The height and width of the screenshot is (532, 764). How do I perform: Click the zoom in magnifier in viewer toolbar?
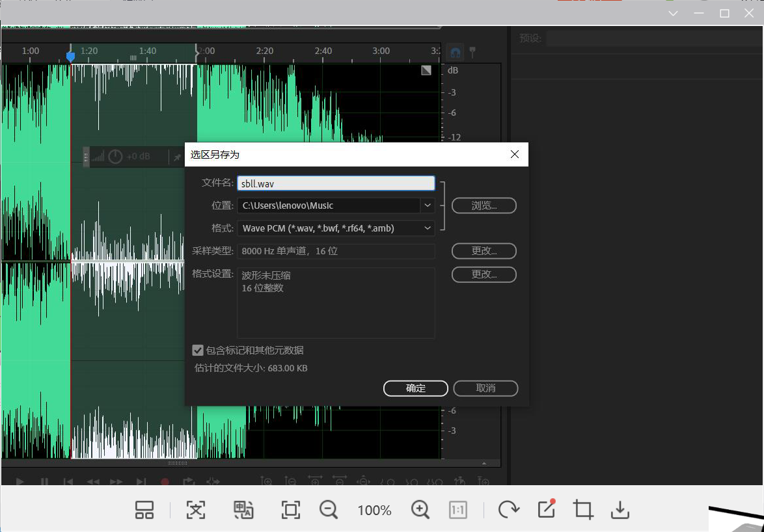point(420,510)
